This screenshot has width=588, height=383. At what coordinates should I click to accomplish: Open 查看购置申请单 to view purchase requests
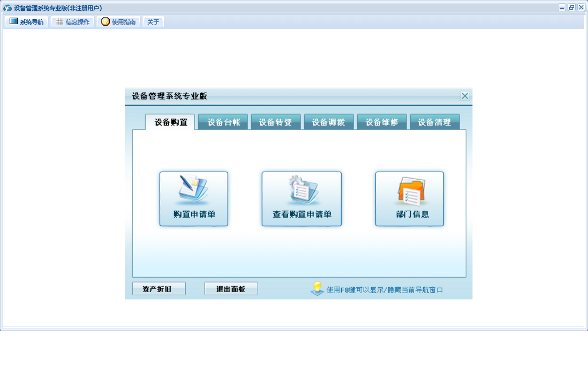[x=301, y=199]
